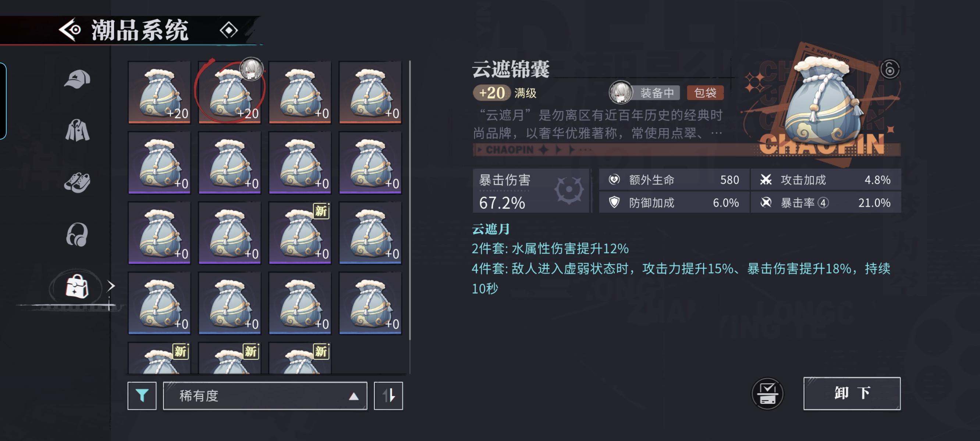Select the handbag category icon in sidebar
The height and width of the screenshot is (441, 980).
[77, 286]
